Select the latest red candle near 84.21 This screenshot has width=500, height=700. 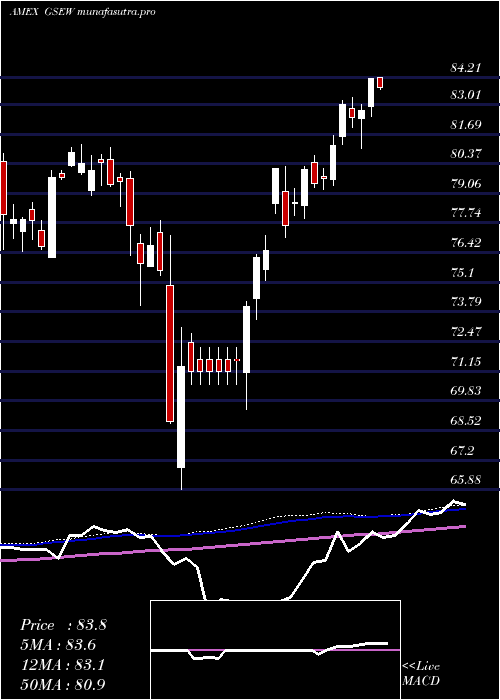[380, 83]
